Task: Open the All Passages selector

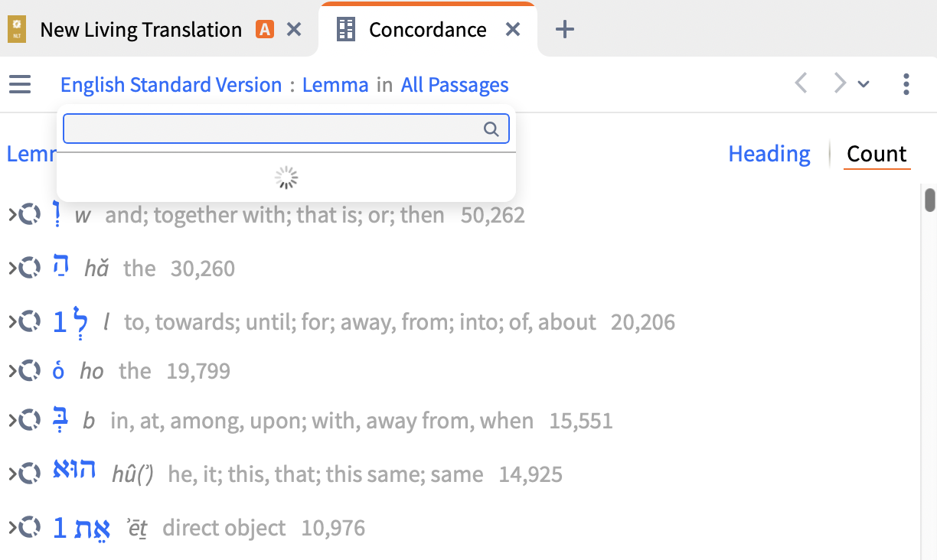Action: coord(455,85)
